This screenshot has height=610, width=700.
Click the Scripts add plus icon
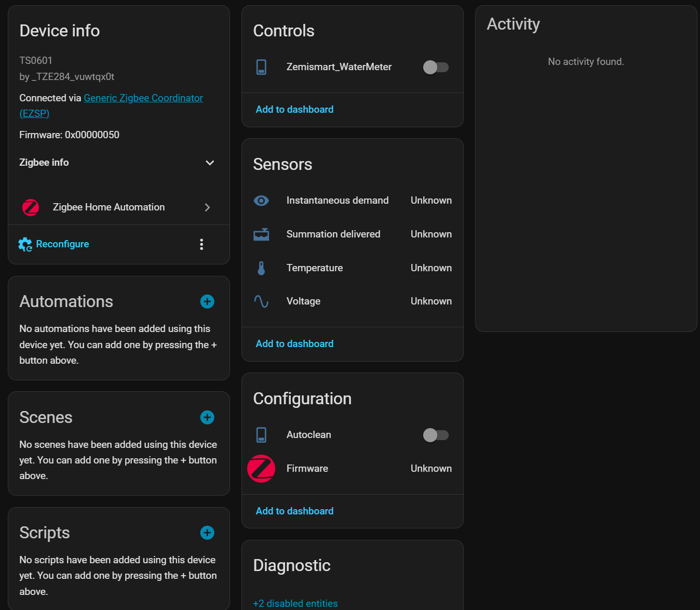tap(207, 533)
